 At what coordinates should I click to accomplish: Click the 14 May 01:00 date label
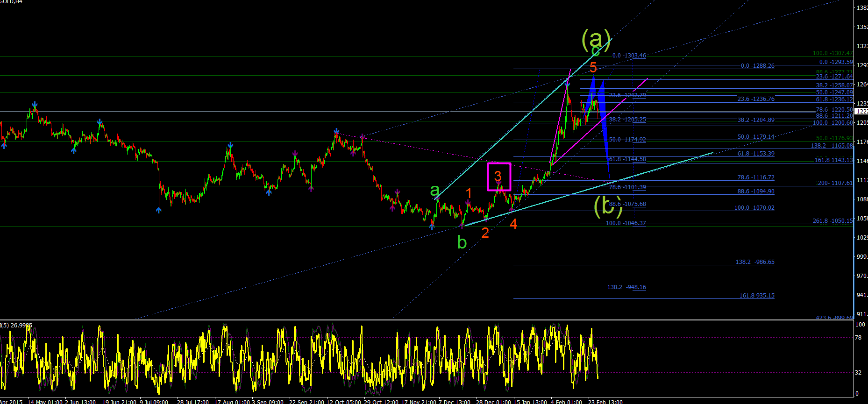[45, 402]
